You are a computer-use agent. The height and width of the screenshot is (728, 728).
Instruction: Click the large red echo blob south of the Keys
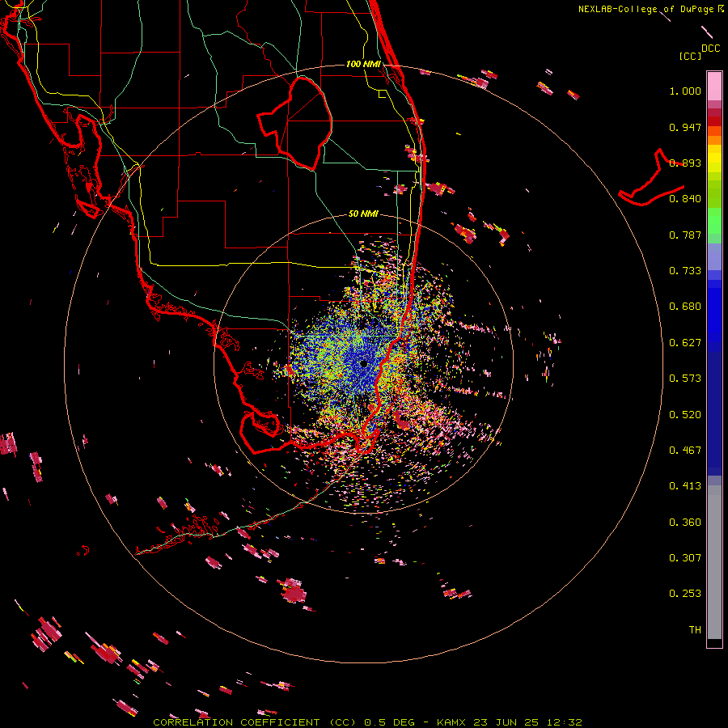[x=294, y=591]
